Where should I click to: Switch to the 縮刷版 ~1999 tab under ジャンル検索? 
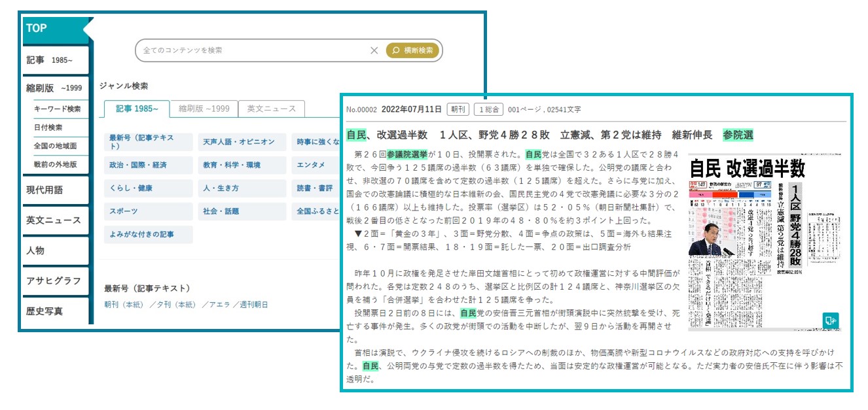[204, 109]
